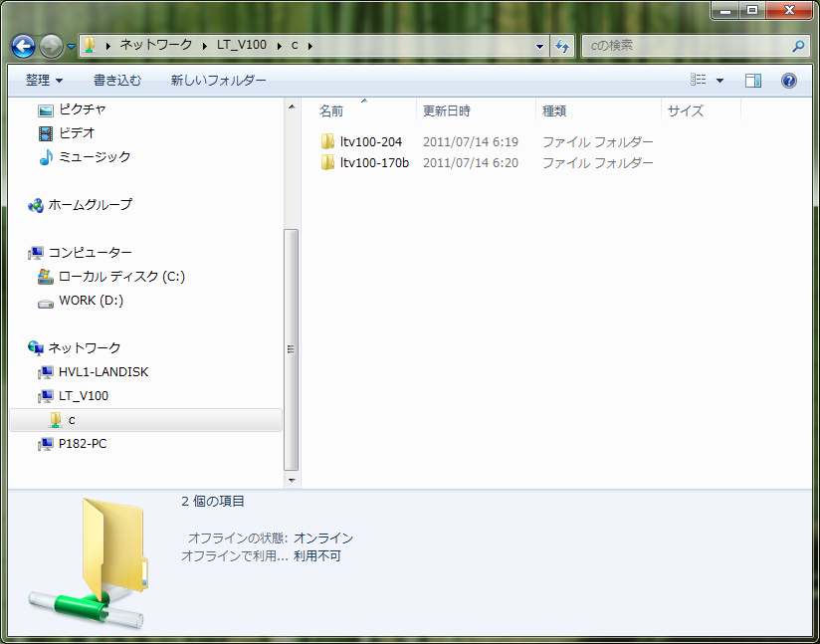Toggle the preview pane icon
The image size is (820, 644).
click(x=753, y=80)
